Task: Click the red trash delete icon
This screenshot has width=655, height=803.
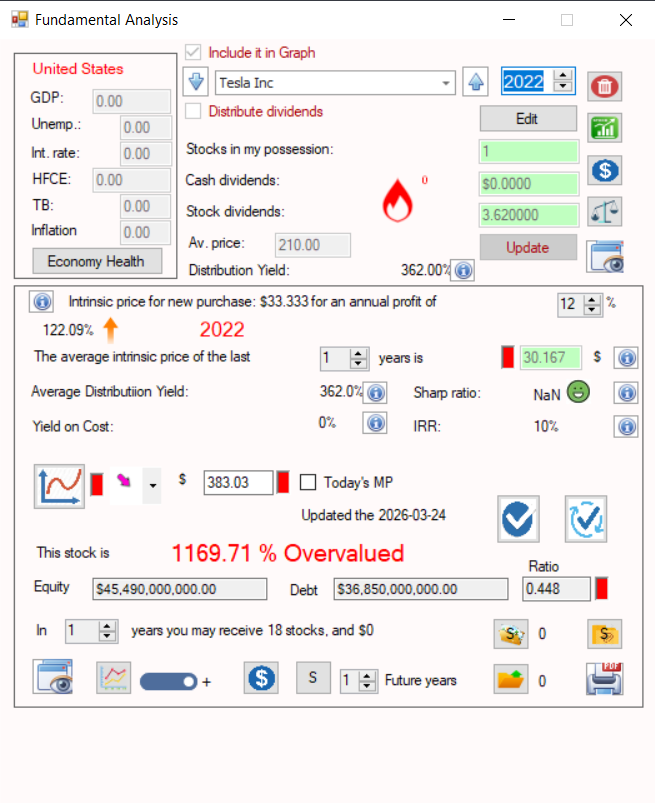Action: [604, 86]
